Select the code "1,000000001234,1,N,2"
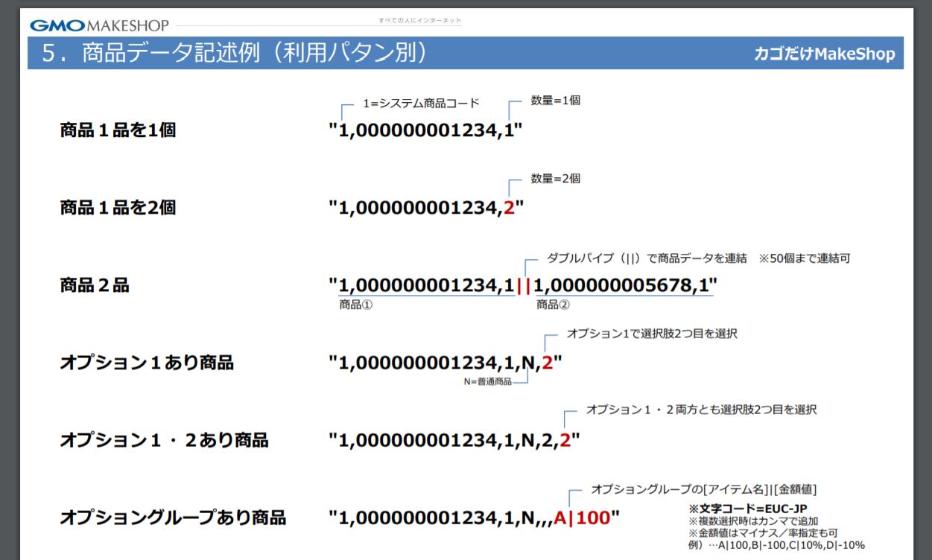The width and height of the screenshot is (932, 560). coord(446,363)
